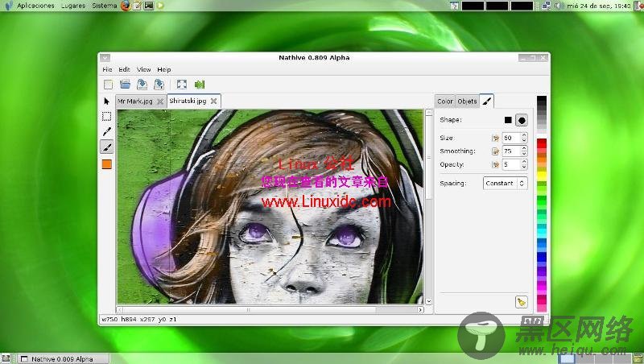Increase Size with the up stepper arrow
Screen dimensions: 644x364
pyautogui.click(x=524, y=135)
